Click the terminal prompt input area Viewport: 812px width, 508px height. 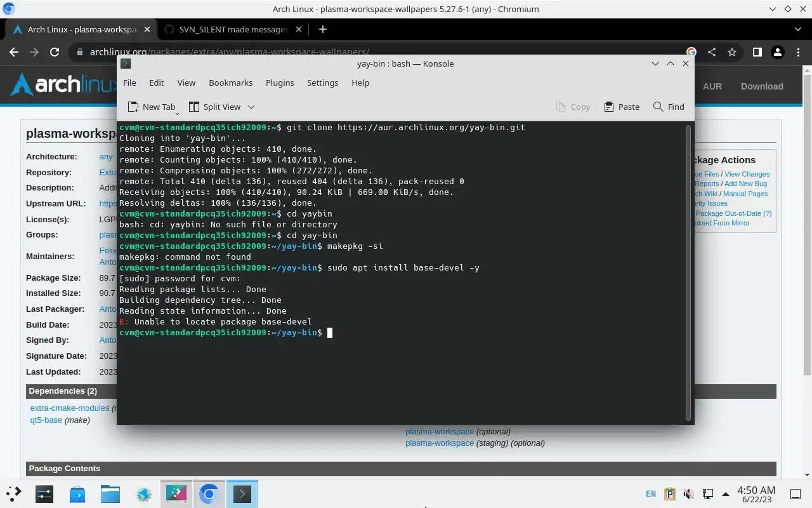330,332
